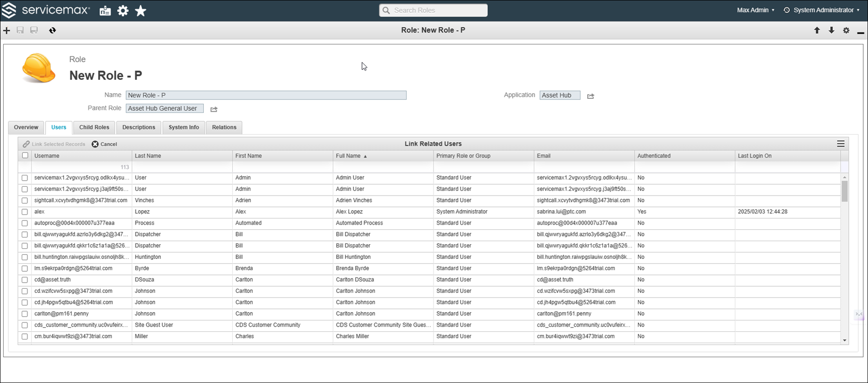
Task: Click the Link Selected Records chain icon
Action: click(x=26, y=144)
